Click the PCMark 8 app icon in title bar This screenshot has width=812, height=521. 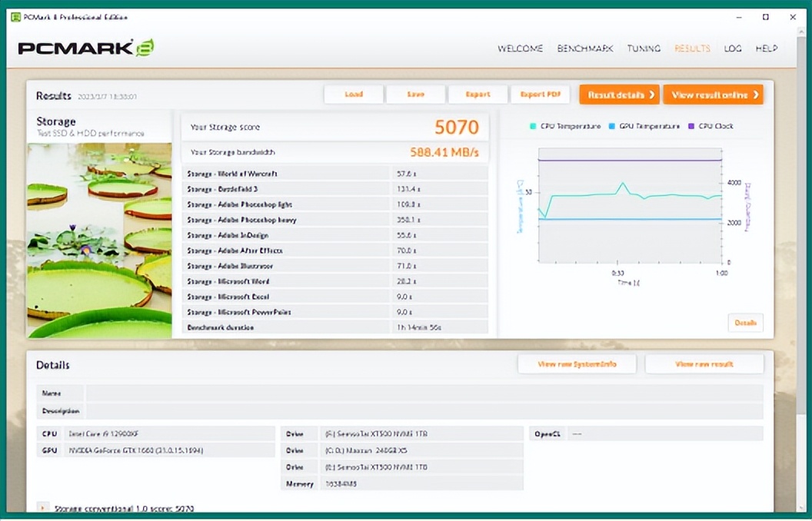pos(16,17)
